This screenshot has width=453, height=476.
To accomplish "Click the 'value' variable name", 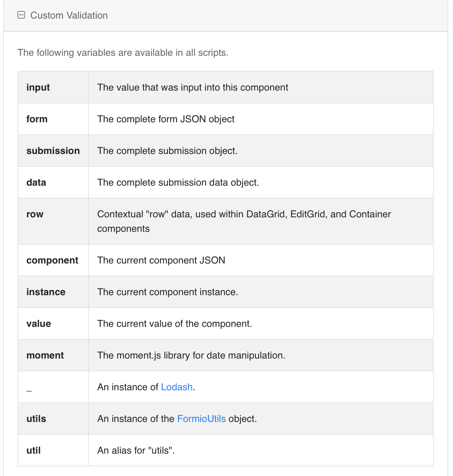I will click(39, 323).
